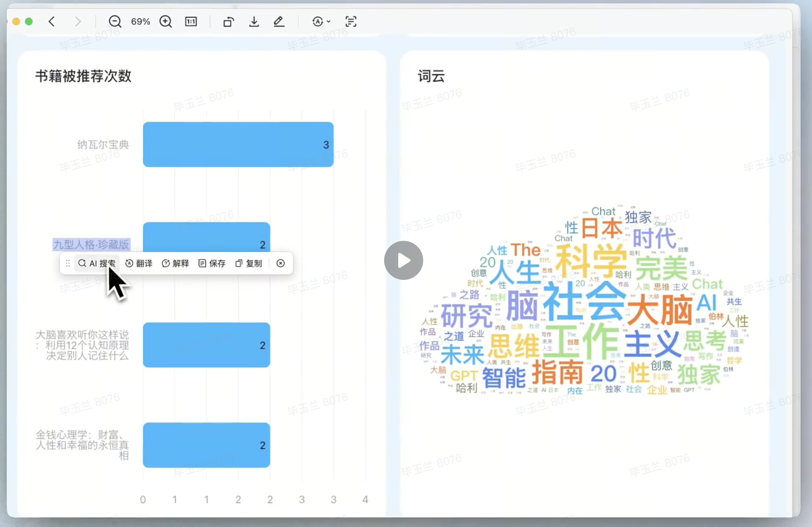Expand the translate dropdown arrow in toolbar

tap(329, 21)
